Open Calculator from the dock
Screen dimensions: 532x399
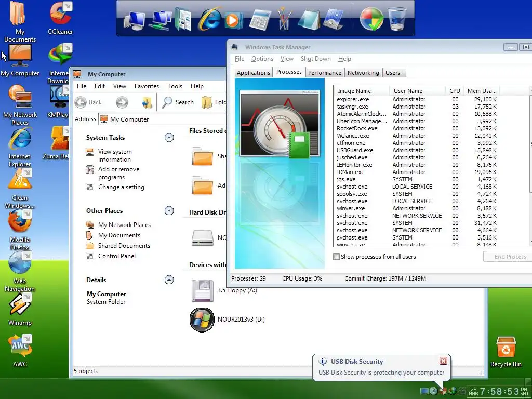tap(260, 20)
